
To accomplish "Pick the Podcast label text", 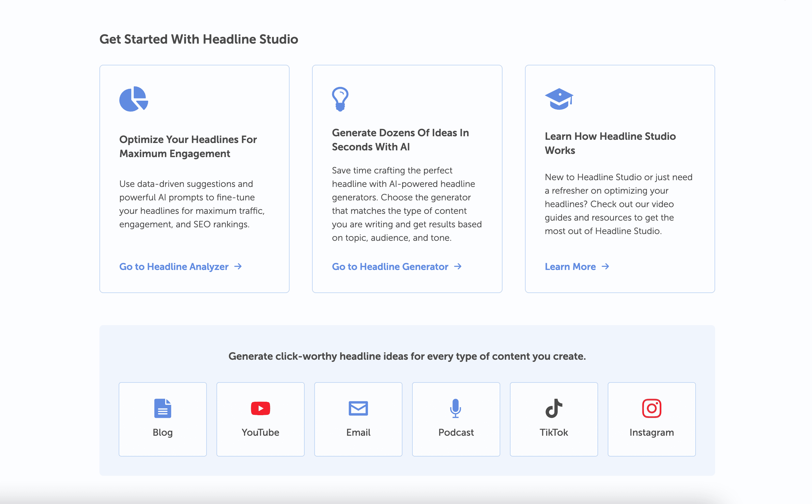I will click(456, 432).
